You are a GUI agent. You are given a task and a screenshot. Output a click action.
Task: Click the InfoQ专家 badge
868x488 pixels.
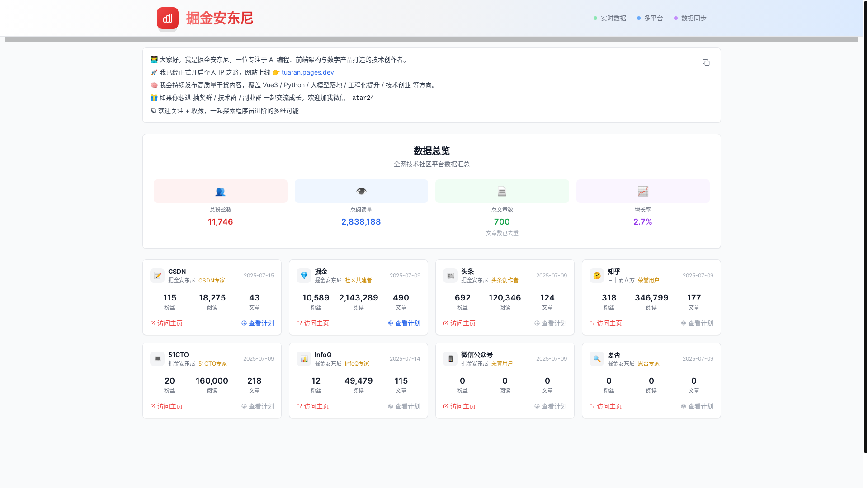click(x=357, y=364)
